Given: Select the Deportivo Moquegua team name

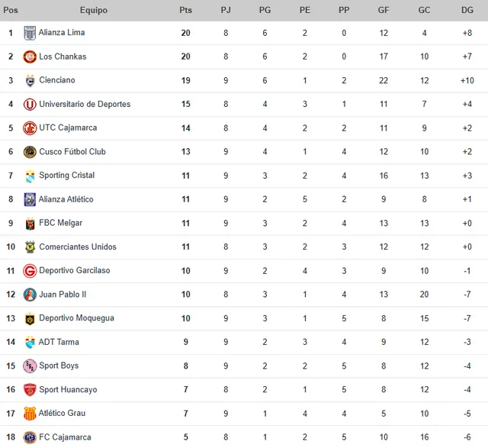Looking at the screenshot, I should 76,318.
